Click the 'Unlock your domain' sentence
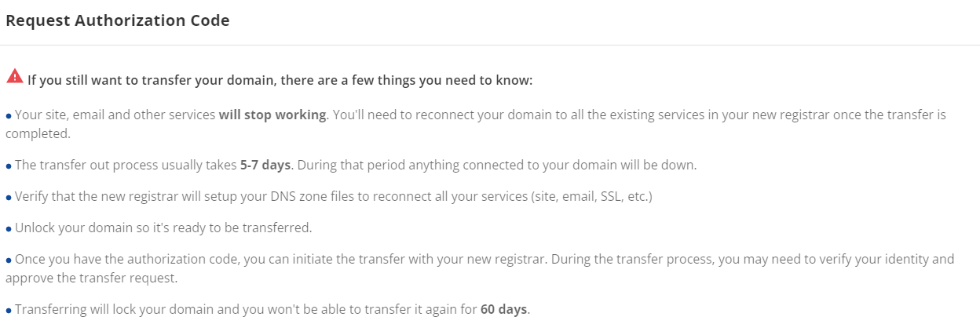The width and height of the screenshot is (980, 335). (163, 228)
